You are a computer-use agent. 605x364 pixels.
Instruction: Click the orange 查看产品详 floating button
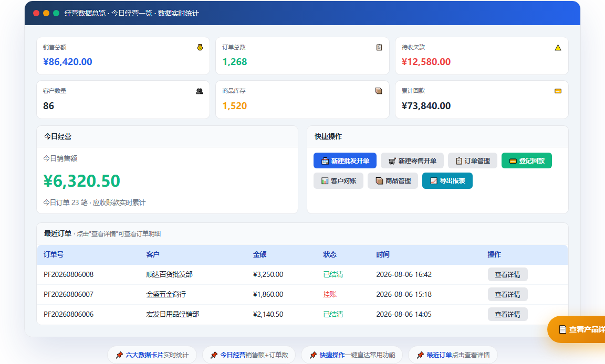click(x=576, y=329)
